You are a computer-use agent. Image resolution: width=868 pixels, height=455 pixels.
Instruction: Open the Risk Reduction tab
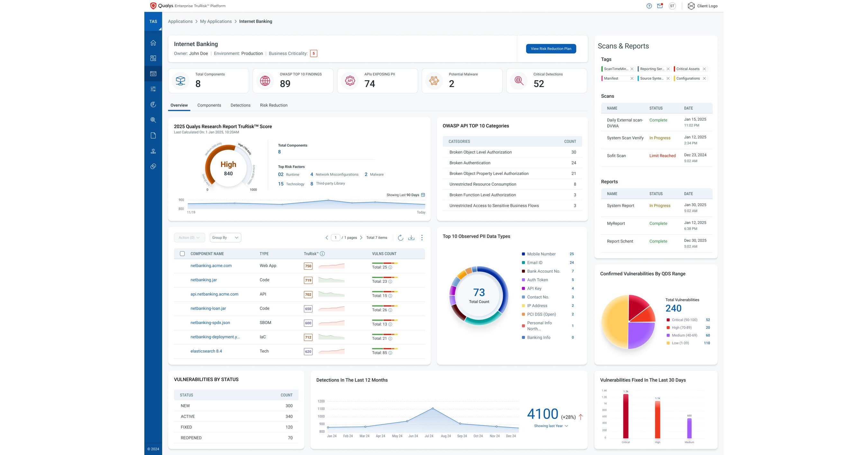tap(273, 105)
